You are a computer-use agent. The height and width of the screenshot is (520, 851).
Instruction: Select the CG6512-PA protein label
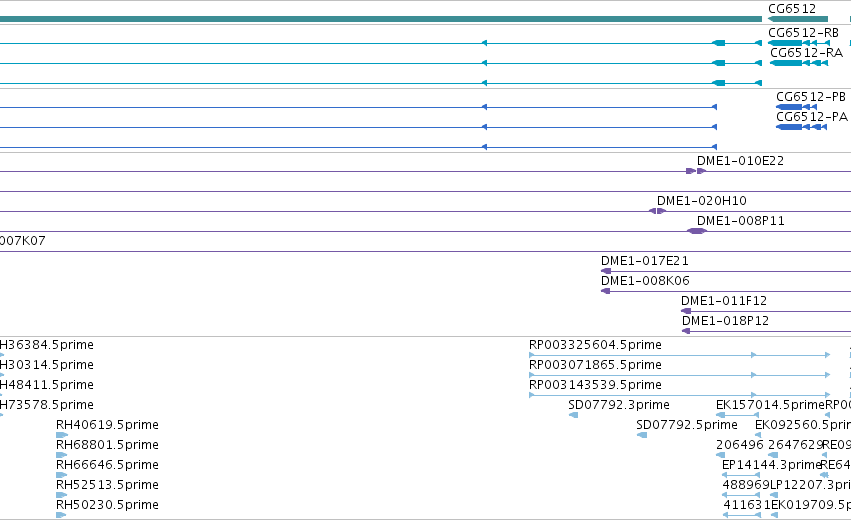[812, 117]
